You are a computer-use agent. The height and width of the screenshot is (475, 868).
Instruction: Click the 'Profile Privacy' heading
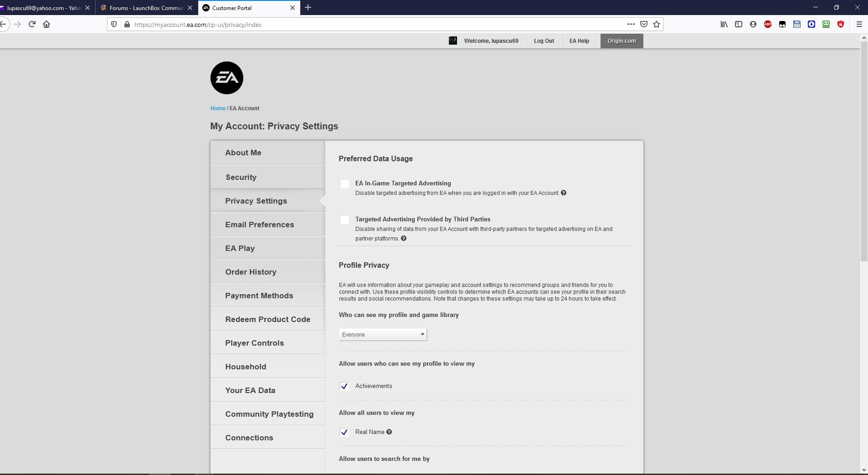pos(364,265)
